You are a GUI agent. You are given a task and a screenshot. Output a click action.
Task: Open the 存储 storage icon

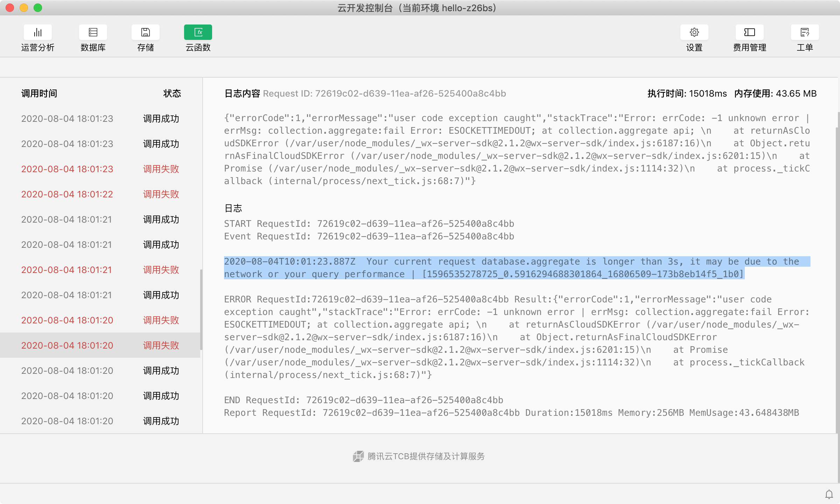pyautogui.click(x=145, y=33)
